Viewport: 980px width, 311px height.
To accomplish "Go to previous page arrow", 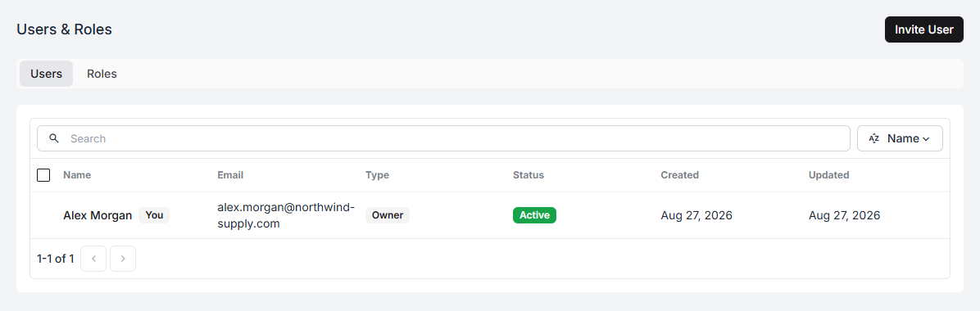I will (93, 259).
